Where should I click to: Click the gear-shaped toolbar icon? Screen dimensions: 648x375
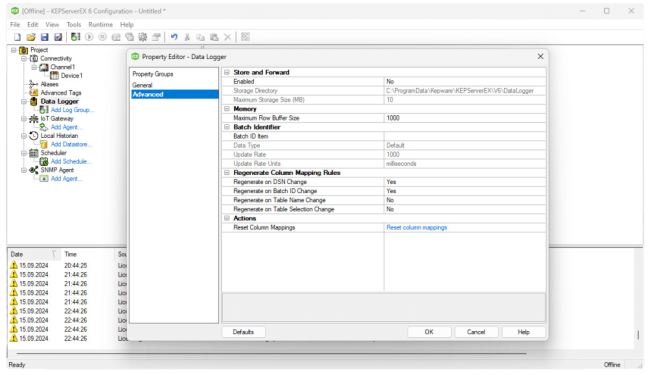pos(143,37)
